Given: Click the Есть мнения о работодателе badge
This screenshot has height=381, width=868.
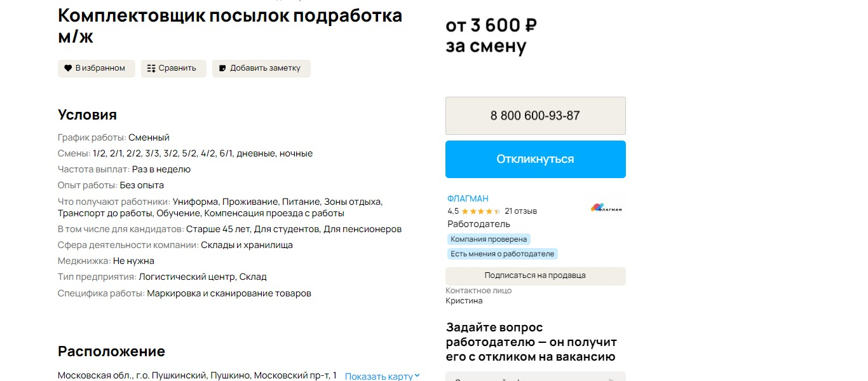Looking at the screenshot, I should (502, 254).
